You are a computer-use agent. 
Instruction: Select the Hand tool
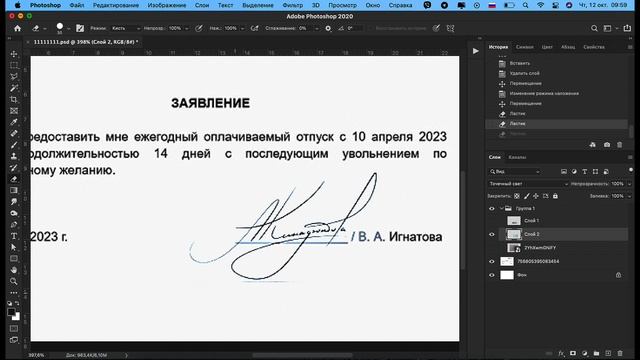[x=14, y=270]
